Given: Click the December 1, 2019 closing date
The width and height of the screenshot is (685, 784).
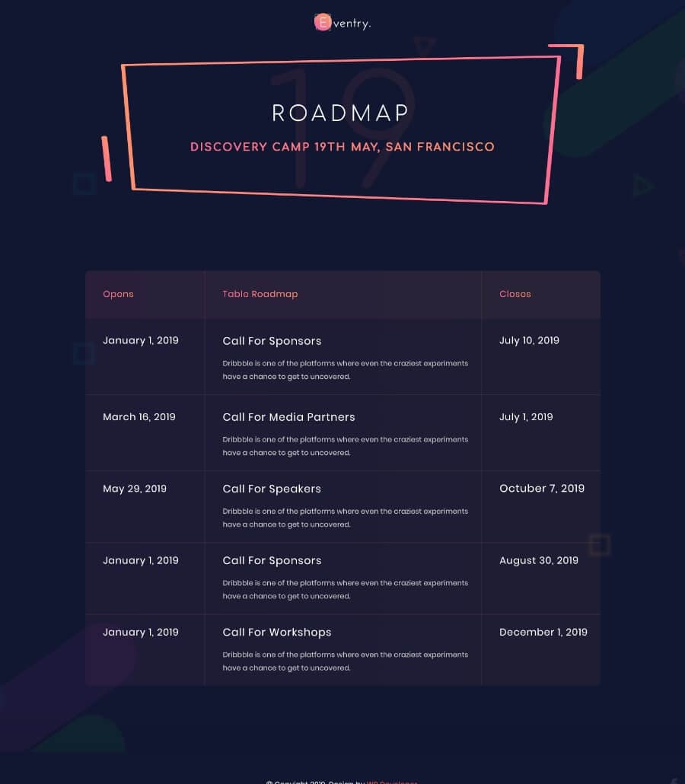Looking at the screenshot, I should (x=543, y=633).
